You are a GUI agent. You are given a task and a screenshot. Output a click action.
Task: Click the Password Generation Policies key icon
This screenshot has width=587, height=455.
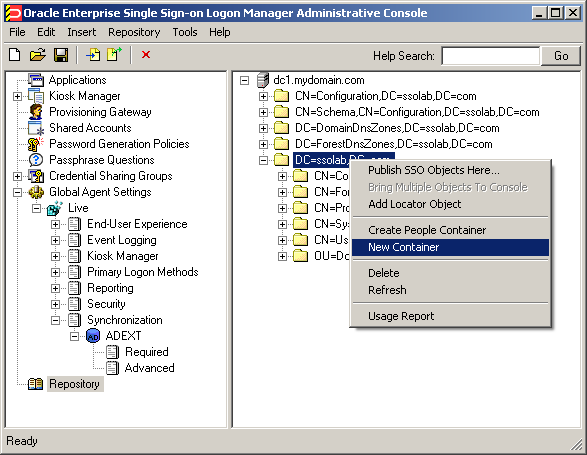point(36,144)
